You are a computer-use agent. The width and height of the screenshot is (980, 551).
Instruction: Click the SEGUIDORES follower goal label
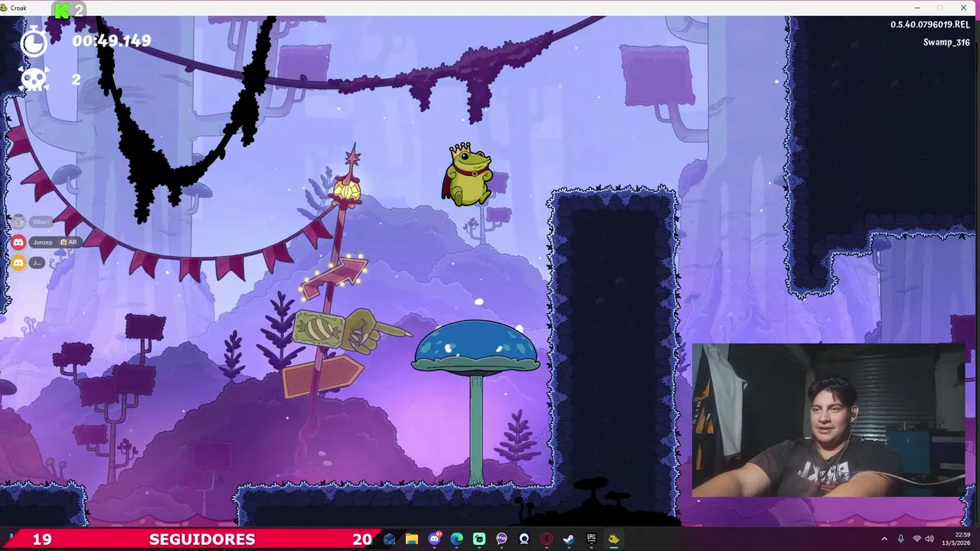coord(202,540)
